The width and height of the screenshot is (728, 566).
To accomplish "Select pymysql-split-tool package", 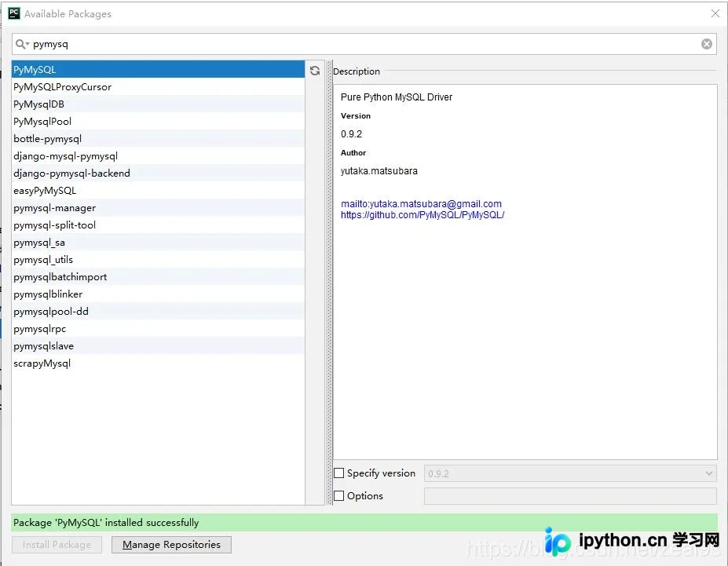I will point(158,225).
